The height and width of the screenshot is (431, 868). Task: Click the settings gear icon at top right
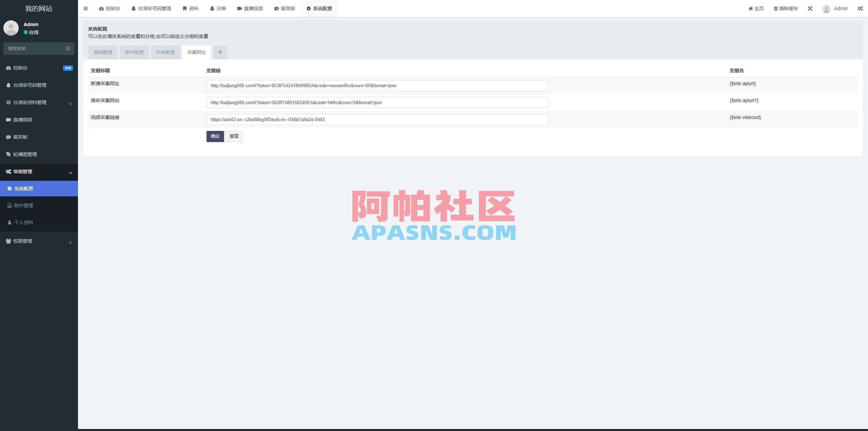coord(860,8)
